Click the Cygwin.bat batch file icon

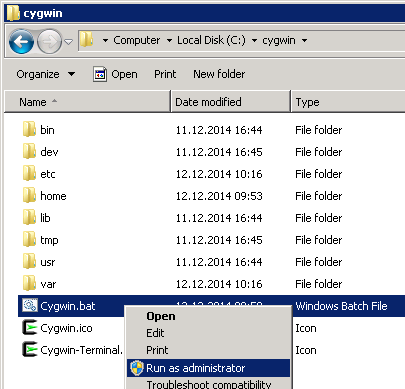(x=30, y=305)
